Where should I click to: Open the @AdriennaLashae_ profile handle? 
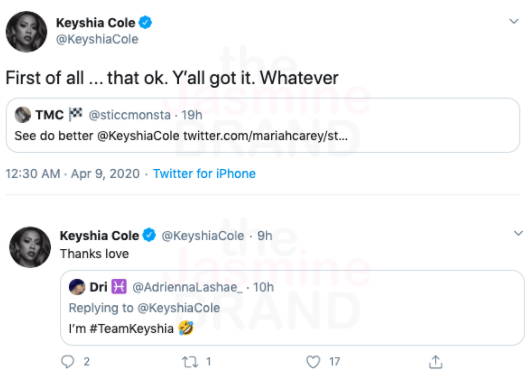point(187,287)
